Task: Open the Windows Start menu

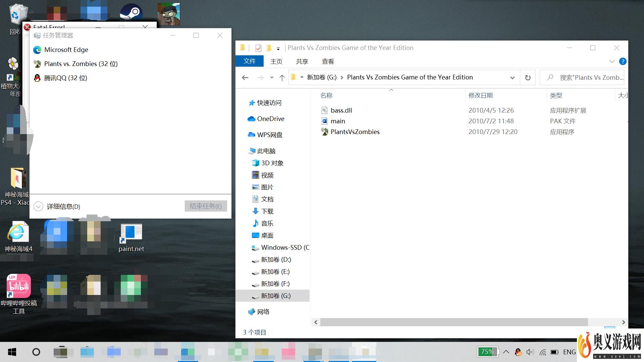Action: point(12,352)
